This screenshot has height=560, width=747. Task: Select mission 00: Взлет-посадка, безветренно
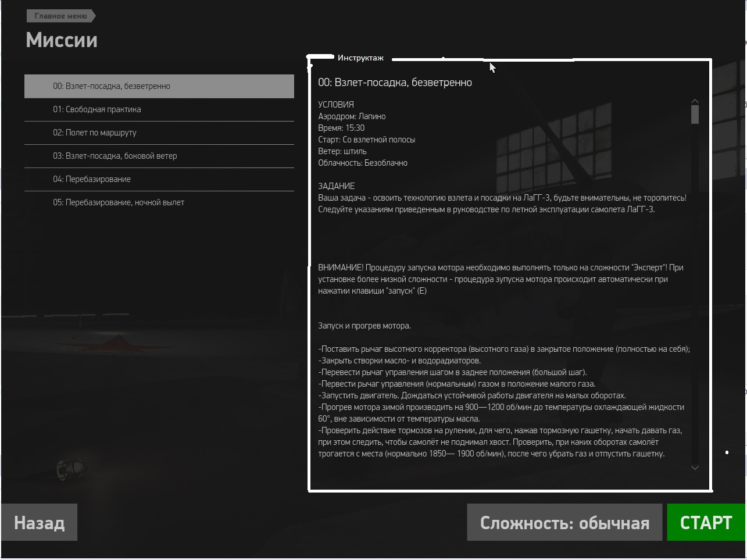pos(159,86)
